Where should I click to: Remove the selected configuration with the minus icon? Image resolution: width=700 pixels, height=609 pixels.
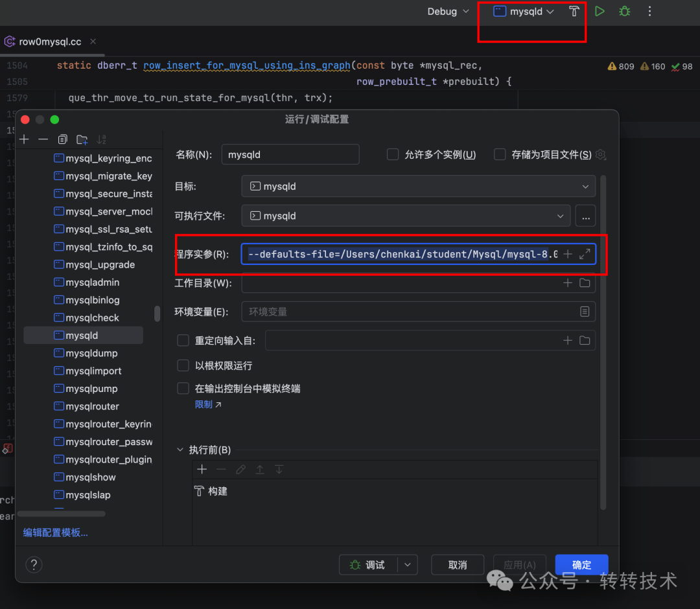pos(43,139)
